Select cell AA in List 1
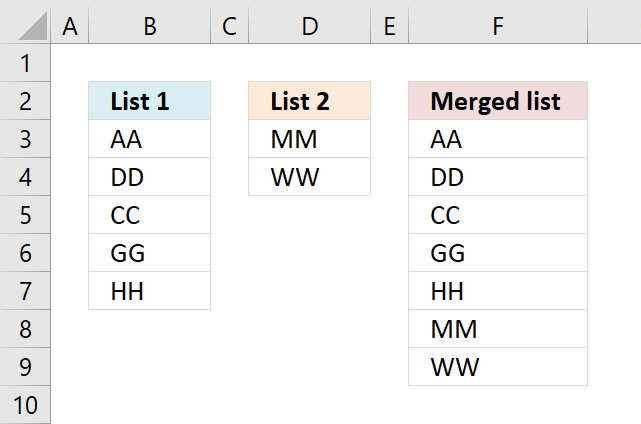Image resolution: width=641 pixels, height=424 pixels. click(x=150, y=139)
